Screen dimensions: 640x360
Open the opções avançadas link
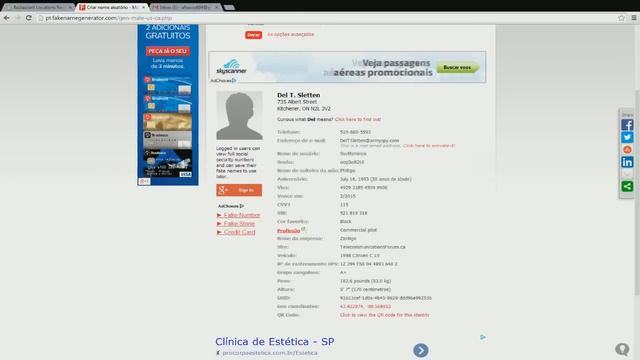tap(291, 35)
